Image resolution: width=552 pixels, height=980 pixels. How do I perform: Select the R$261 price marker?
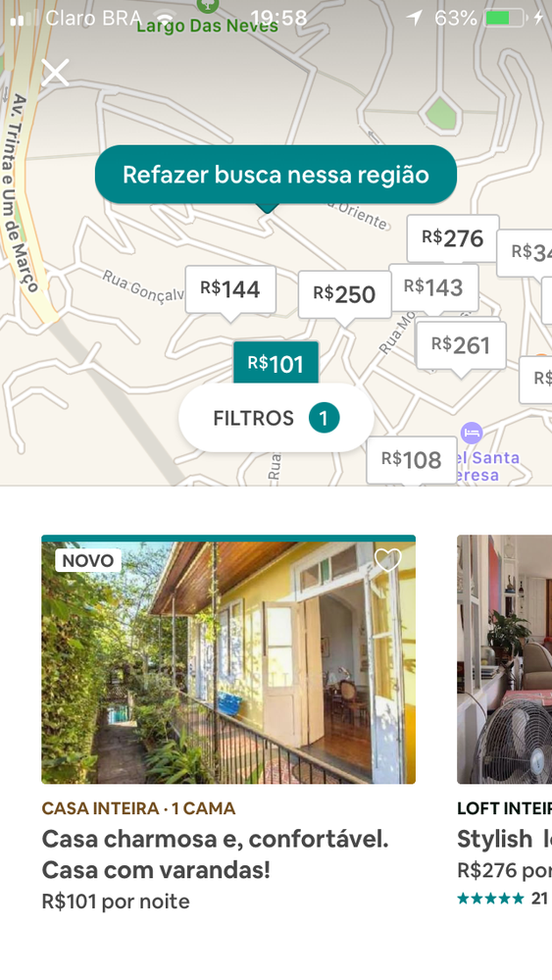[x=461, y=345]
